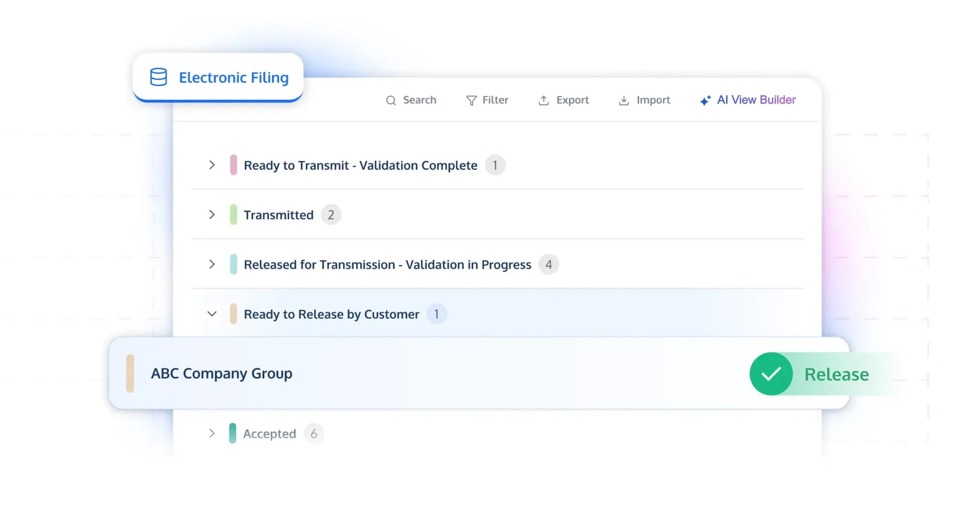The image size is (980, 526).
Task: Click the Filter funnel icon
Action: pos(471,100)
